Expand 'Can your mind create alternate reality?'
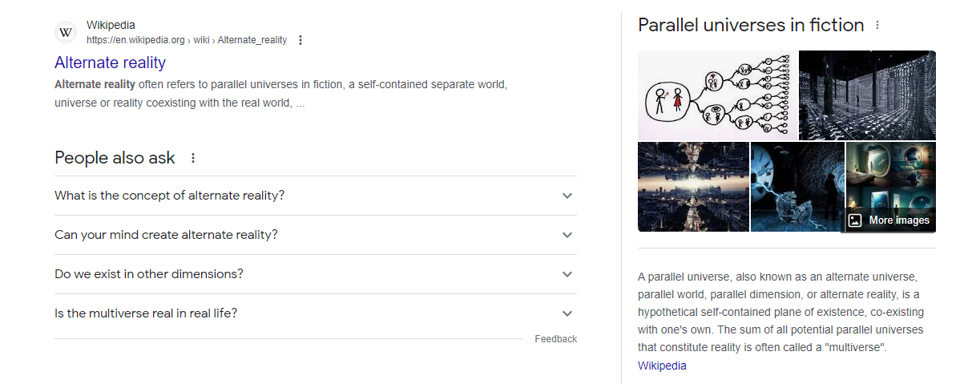 tap(316, 235)
